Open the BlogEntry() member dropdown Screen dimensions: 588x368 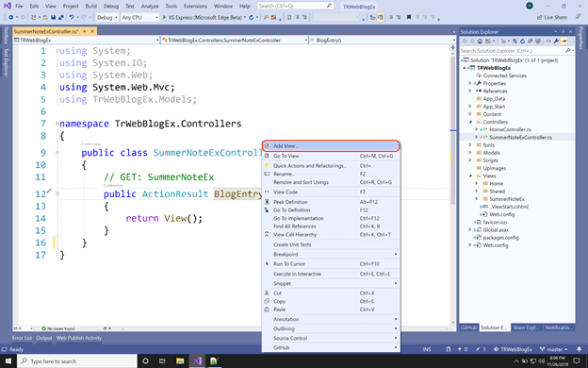pos(382,40)
